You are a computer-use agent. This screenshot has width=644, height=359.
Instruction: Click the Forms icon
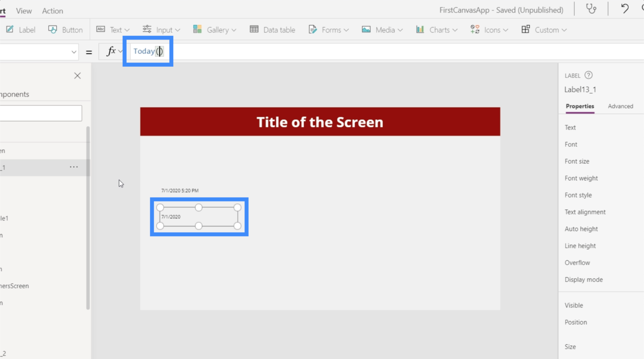coord(313,30)
